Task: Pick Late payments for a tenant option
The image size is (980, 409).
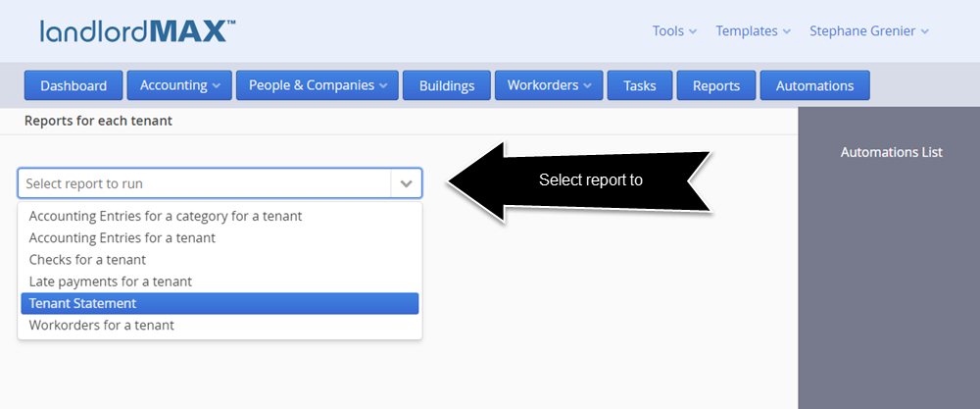Action: click(x=111, y=281)
